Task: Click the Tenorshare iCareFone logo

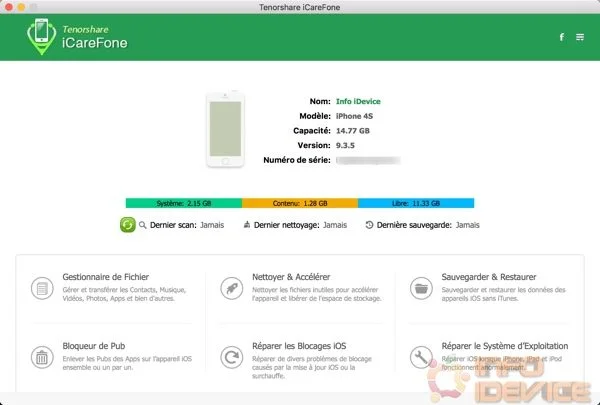Action: point(77,37)
